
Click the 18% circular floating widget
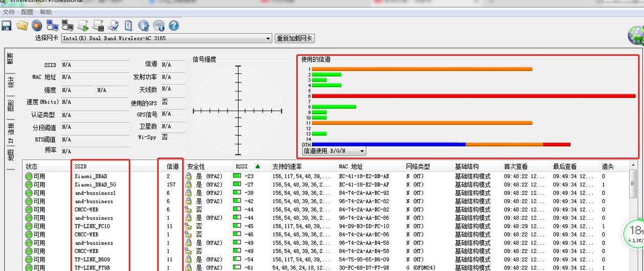(634, 233)
